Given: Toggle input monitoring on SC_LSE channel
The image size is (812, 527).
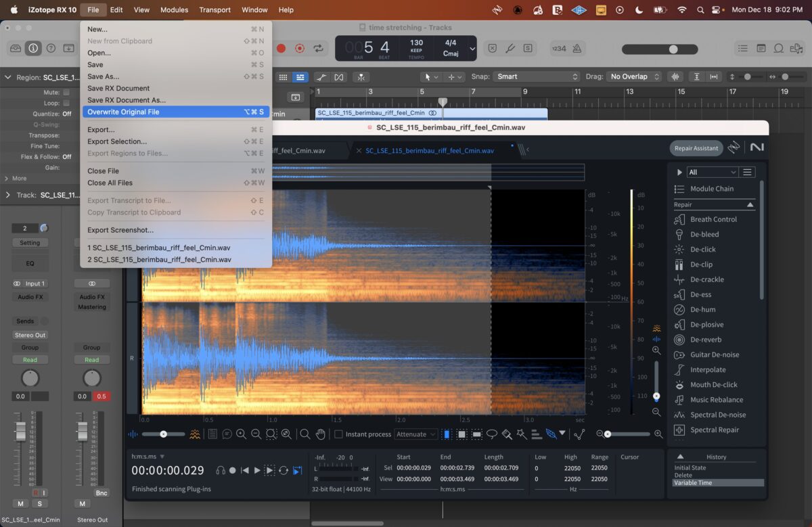Looking at the screenshot, I should pyautogui.click(x=45, y=492).
